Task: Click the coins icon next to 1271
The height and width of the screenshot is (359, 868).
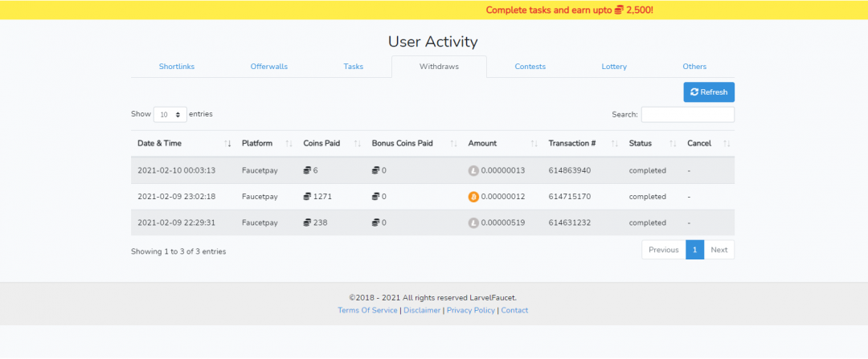Action: pyautogui.click(x=307, y=197)
